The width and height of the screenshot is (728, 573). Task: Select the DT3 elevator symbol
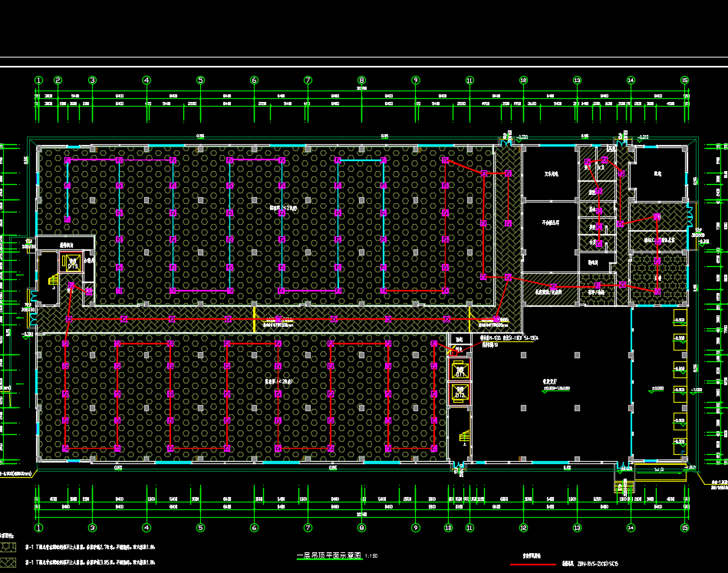coord(73,263)
